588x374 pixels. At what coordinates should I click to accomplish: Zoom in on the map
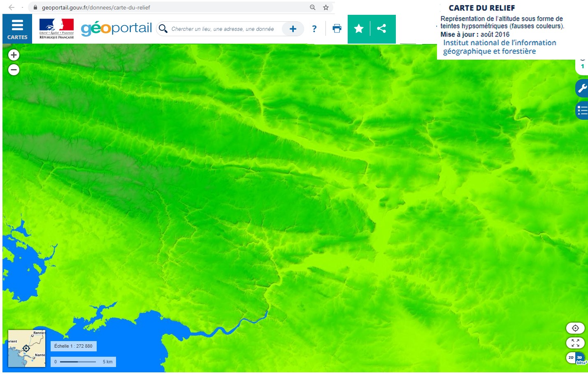tap(14, 55)
